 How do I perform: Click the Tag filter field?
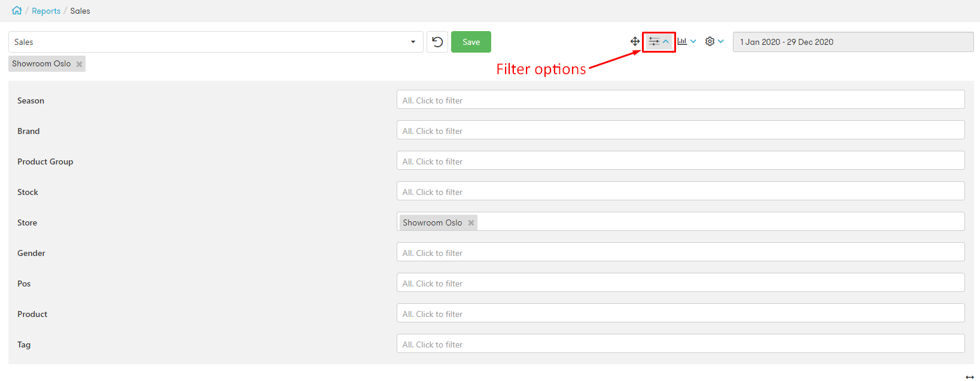click(680, 343)
